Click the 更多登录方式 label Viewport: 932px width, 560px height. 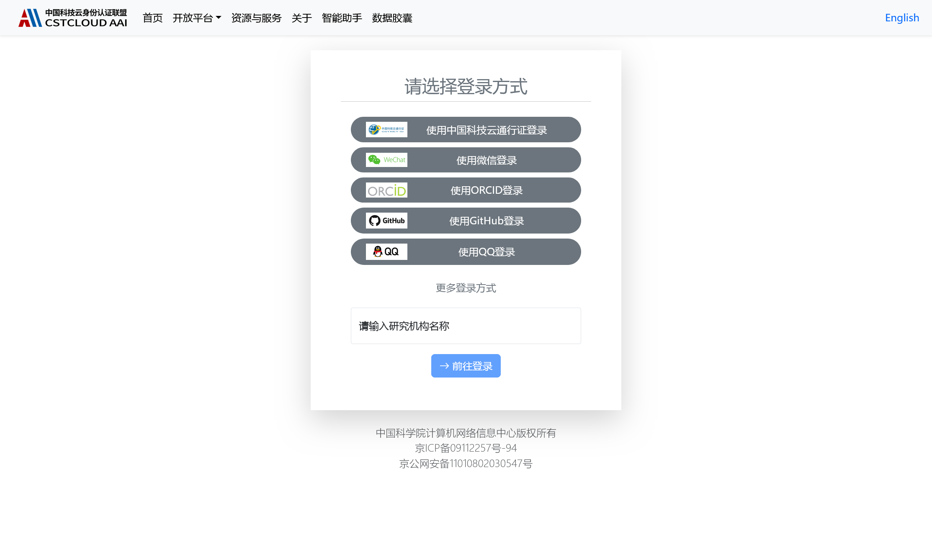[x=466, y=288]
